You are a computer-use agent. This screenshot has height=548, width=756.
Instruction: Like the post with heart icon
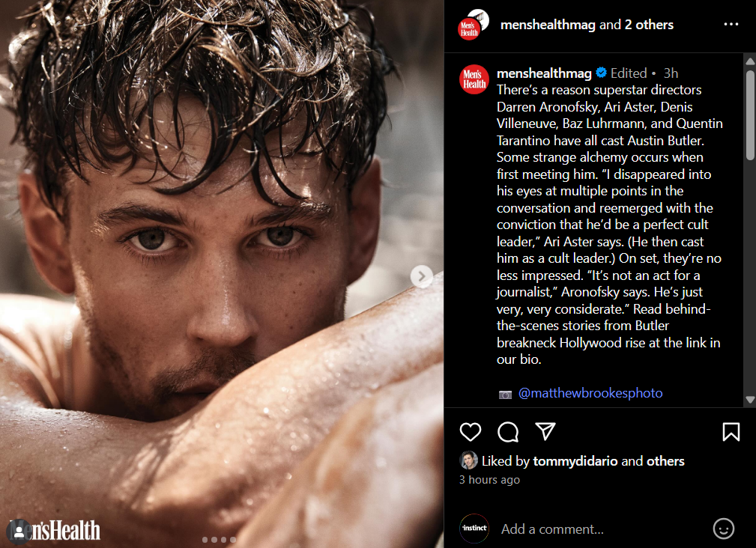click(470, 432)
